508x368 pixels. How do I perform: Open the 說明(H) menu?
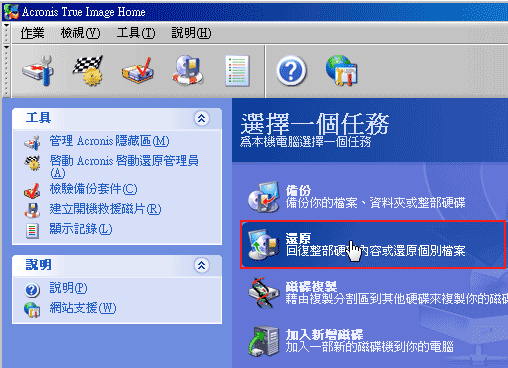191,33
